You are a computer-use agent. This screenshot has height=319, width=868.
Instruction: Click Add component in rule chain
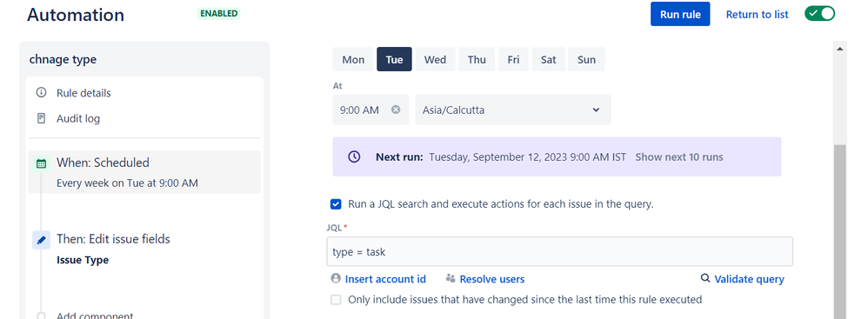tap(95, 316)
